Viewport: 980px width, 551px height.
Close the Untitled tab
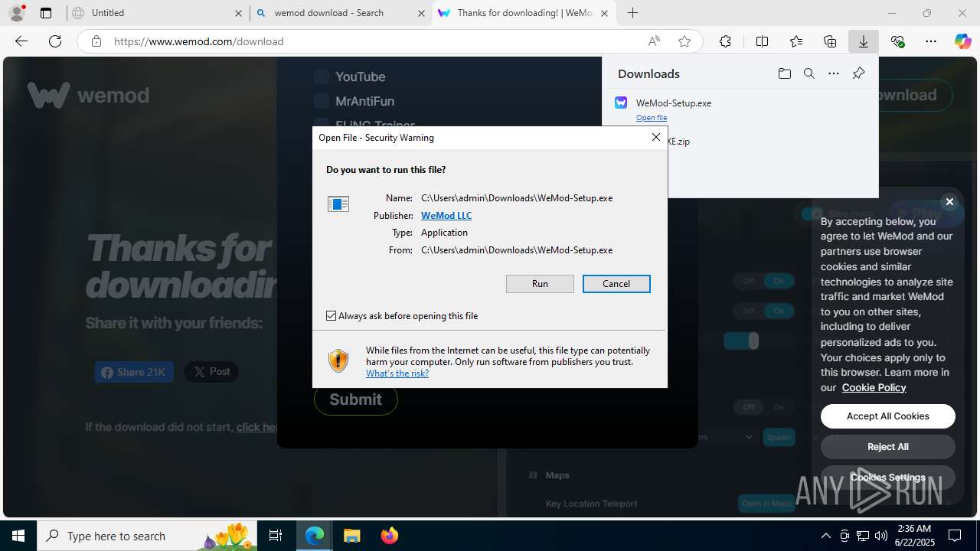pos(238,13)
